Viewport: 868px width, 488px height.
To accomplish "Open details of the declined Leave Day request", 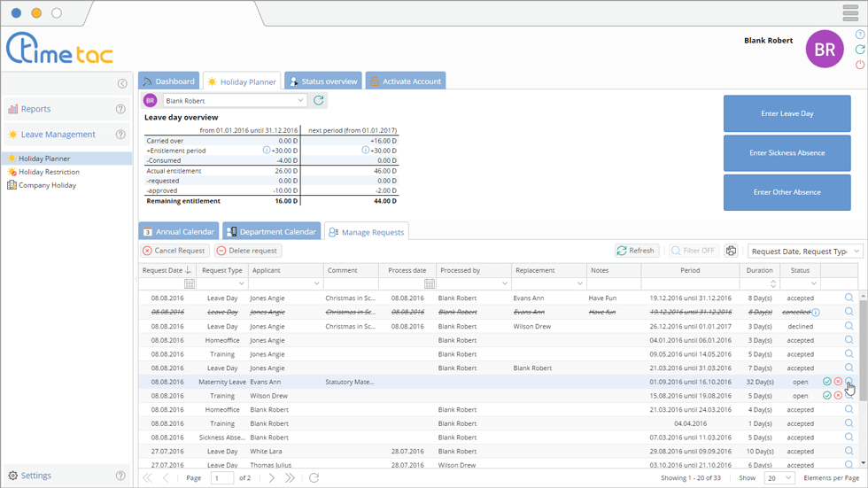I will [849, 326].
